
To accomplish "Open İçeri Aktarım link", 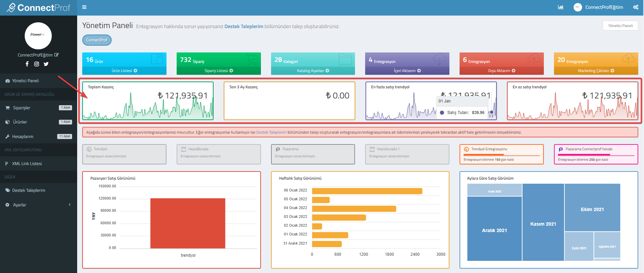I will click(407, 71).
